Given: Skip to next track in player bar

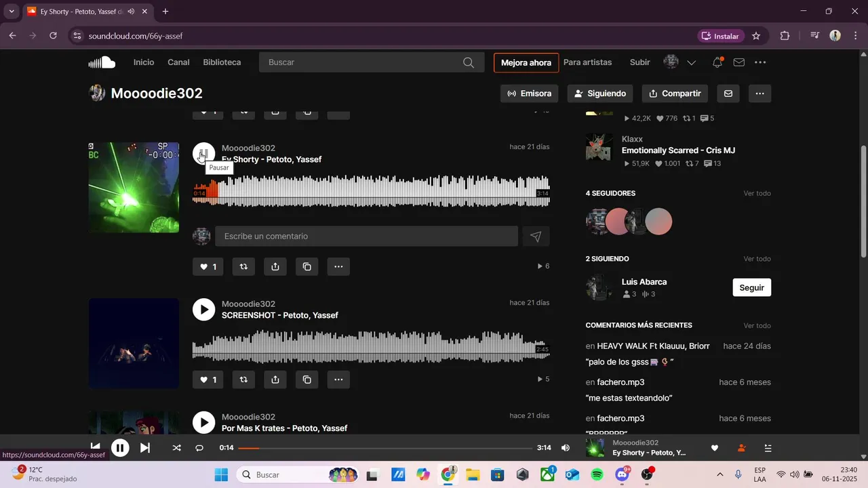Looking at the screenshot, I should click(x=145, y=447).
